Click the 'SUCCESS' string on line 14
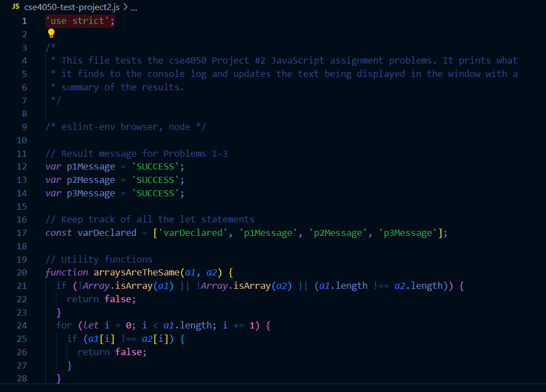Viewport: 546px width, 392px height. click(155, 193)
